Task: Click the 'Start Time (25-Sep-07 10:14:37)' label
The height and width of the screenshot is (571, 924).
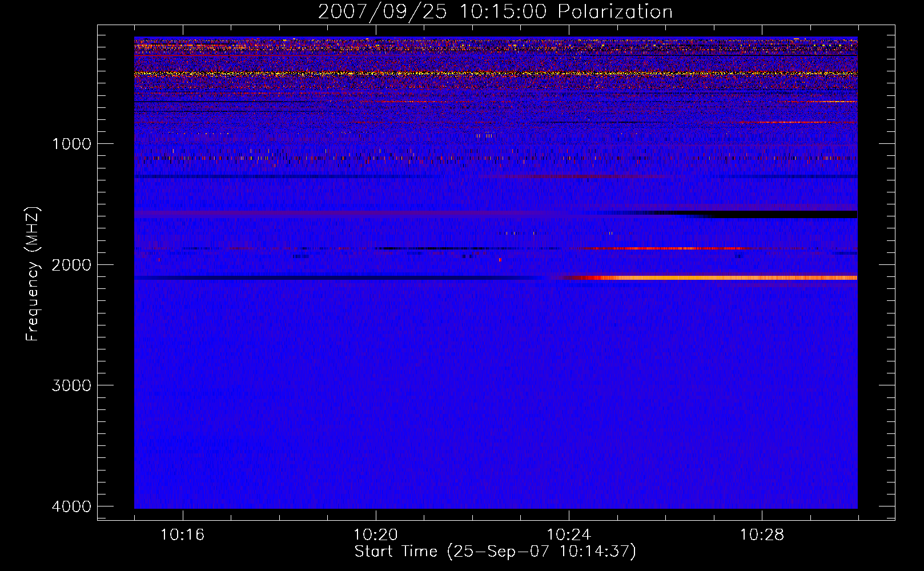Action: click(495, 552)
